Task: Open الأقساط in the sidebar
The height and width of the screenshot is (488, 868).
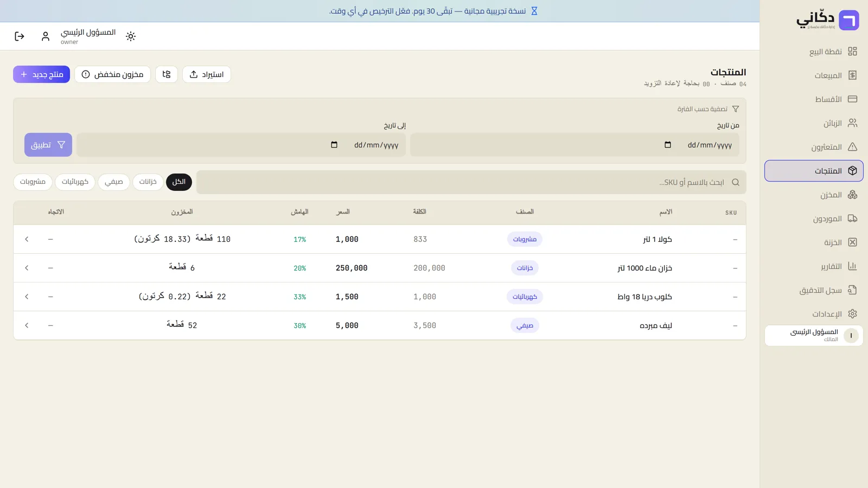Action: 814,99
